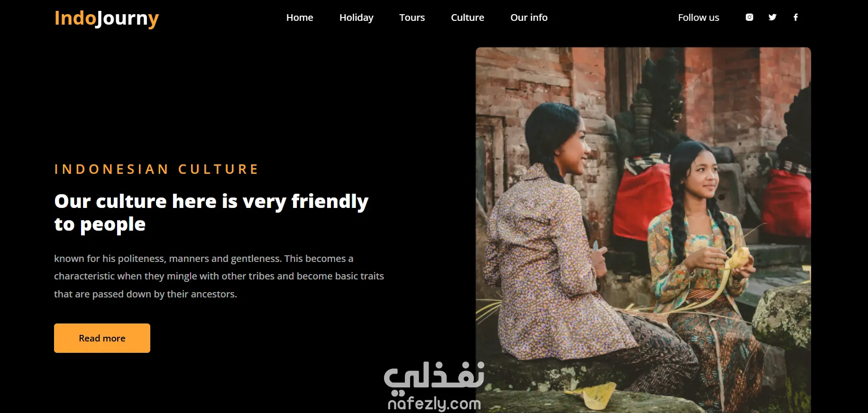
Task: Open the Our info menu item
Action: pyautogui.click(x=529, y=18)
